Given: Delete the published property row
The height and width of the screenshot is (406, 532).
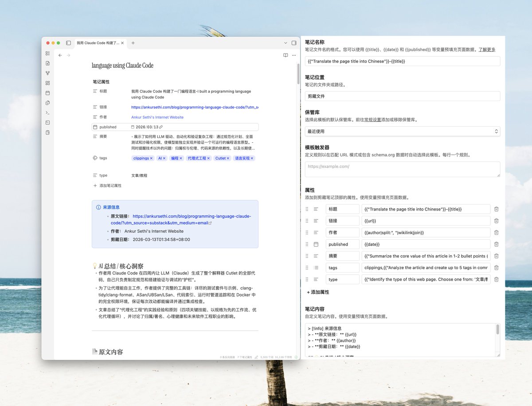Looking at the screenshot, I should (x=496, y=244).
